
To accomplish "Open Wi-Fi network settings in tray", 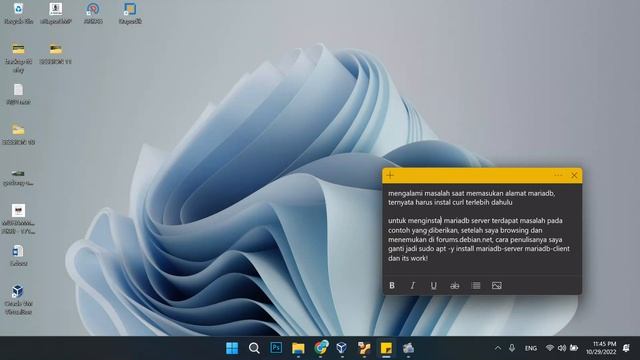I will [550, 348].
